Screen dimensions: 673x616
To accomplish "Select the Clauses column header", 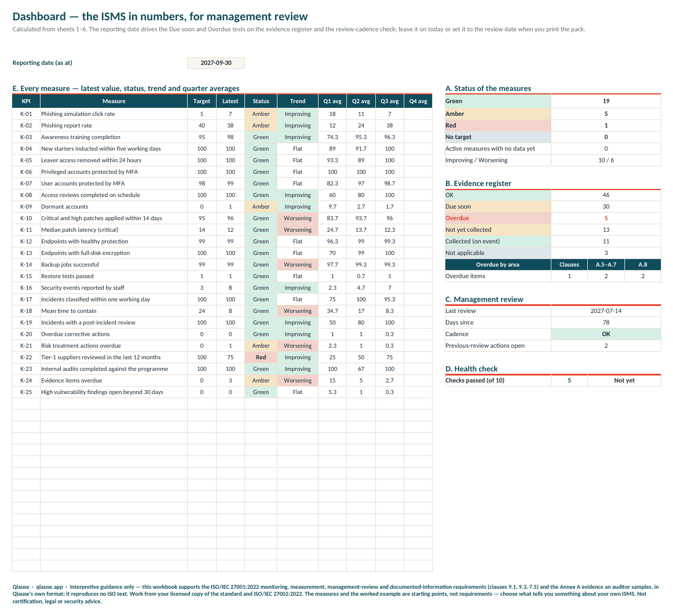I will click(x=569, y=265).
